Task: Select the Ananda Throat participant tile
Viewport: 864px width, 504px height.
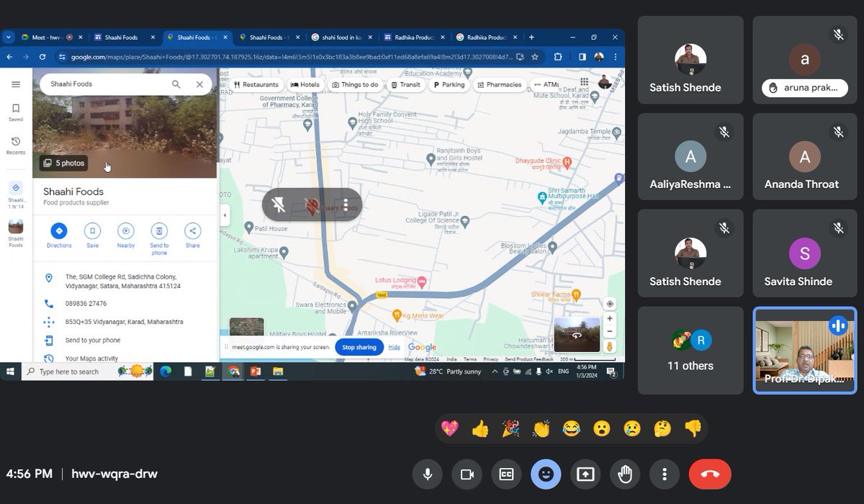Action: [805, 156]
